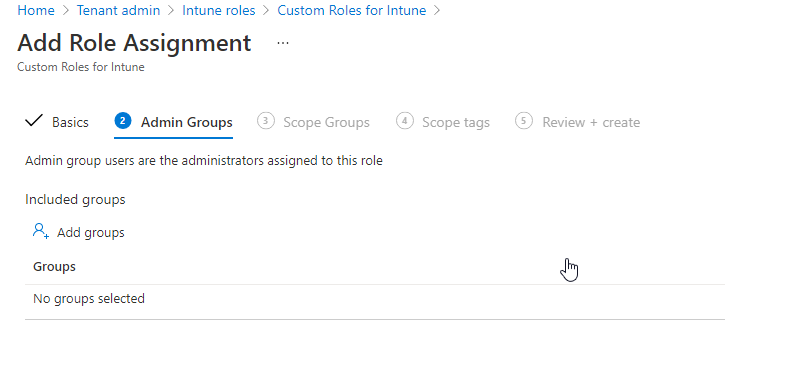Click the Add groups person-plus icon
Viewport: 802px width, 375px height.
40,231
